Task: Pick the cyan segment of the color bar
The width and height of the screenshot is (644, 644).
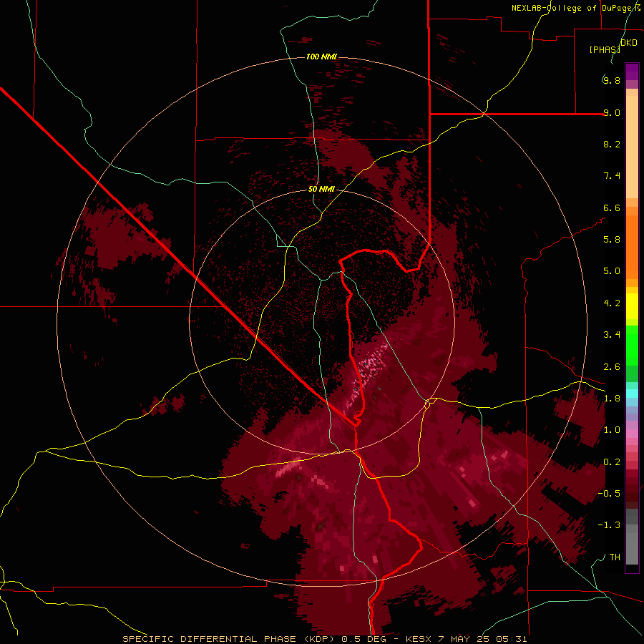Action: [x=632, y=393]
